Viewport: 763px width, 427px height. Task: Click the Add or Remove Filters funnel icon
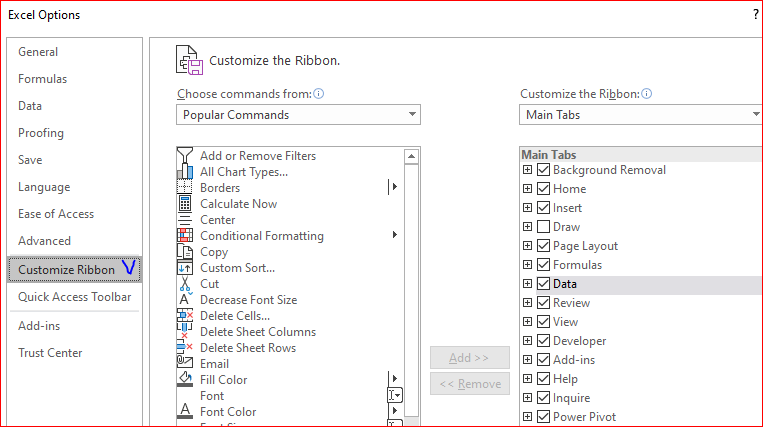point(184,156)
